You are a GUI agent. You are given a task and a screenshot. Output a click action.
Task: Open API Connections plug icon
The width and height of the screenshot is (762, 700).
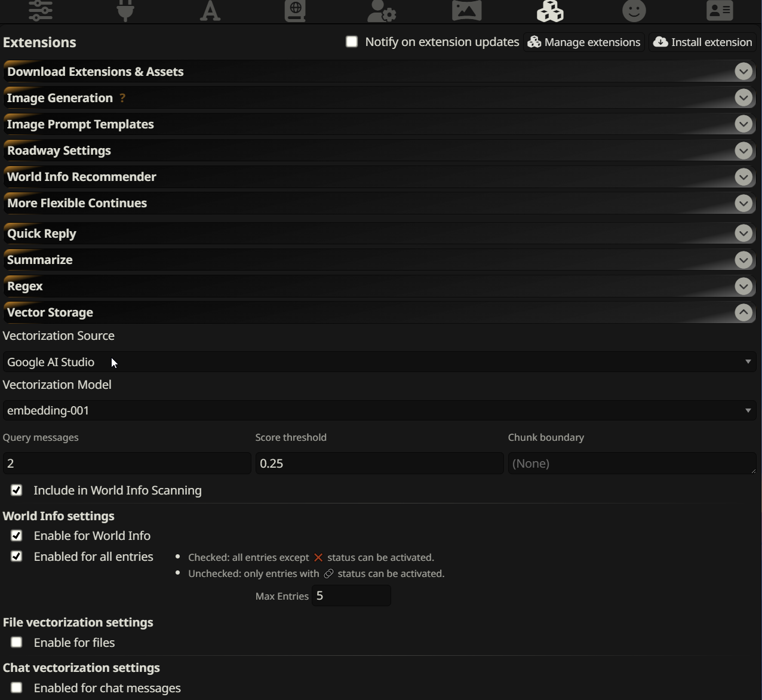click(x=125, y=11)
